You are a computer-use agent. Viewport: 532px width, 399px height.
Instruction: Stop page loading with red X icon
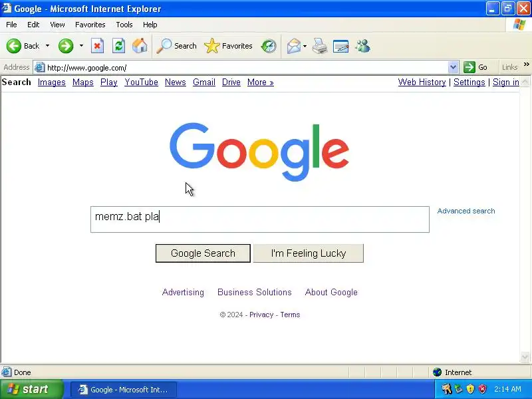tap(97, 46)
